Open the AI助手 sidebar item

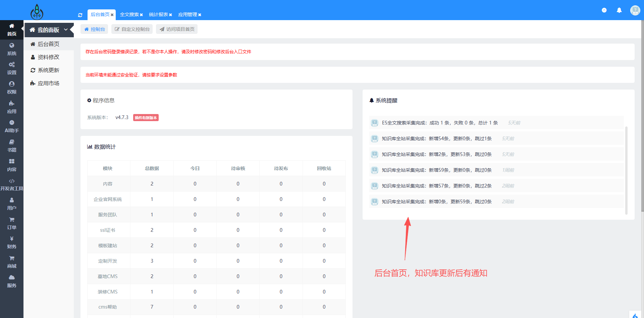click(x=12, y=126)
